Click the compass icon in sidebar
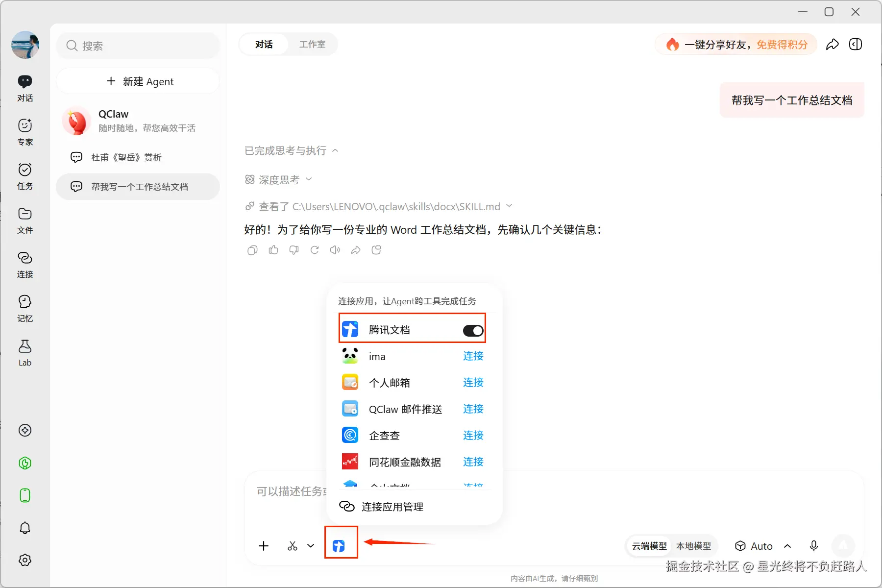882x588 pixels. click(25, 430)
